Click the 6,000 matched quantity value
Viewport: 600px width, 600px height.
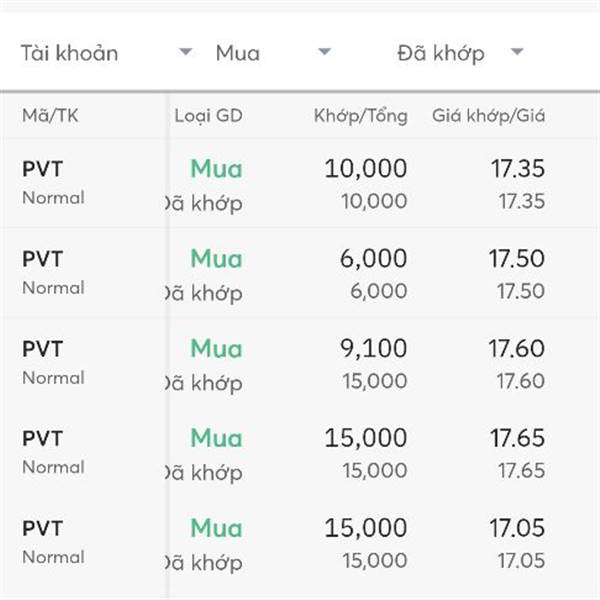click(373, 259)
